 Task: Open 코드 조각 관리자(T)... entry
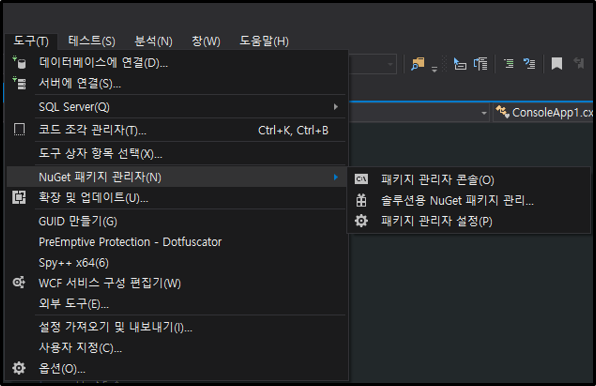[177, 130]
